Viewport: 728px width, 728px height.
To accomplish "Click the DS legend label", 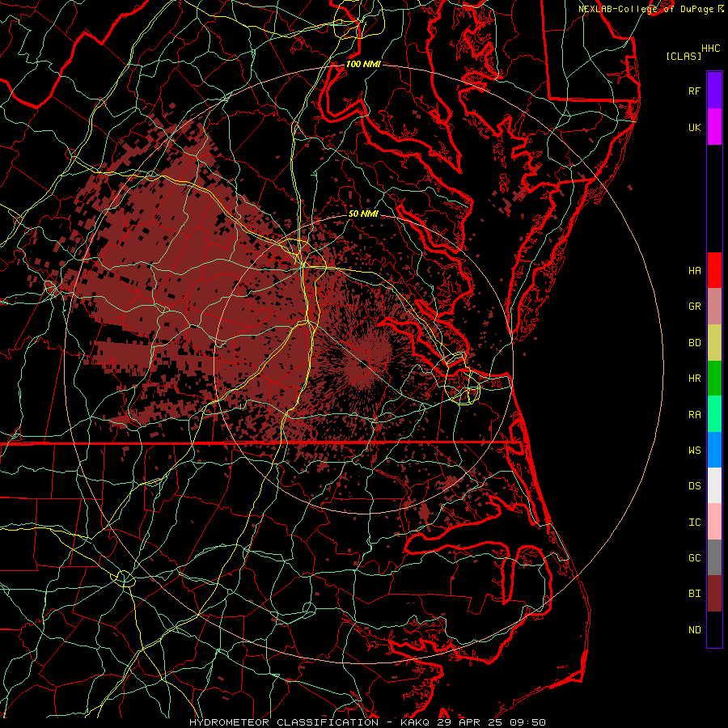I will point(694,486).
